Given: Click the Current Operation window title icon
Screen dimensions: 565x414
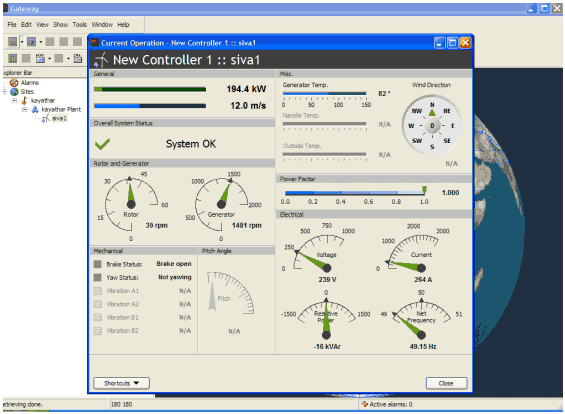Looking at the screenshot, I should point(94,43).
